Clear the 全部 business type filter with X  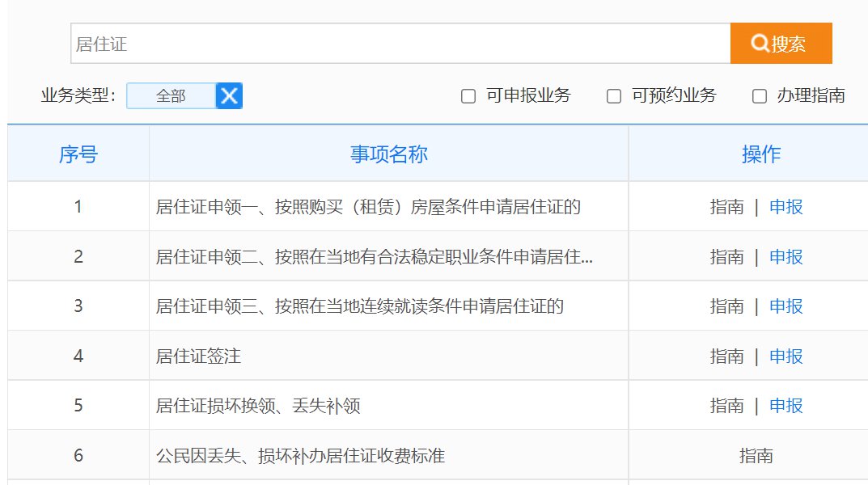click(x=230, y=96)
